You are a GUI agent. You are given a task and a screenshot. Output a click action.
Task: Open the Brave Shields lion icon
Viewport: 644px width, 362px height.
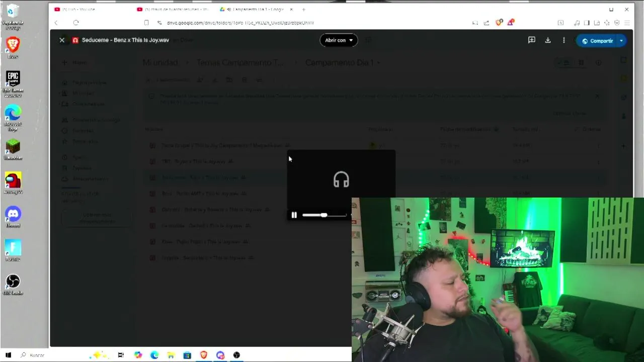(499, 23)
